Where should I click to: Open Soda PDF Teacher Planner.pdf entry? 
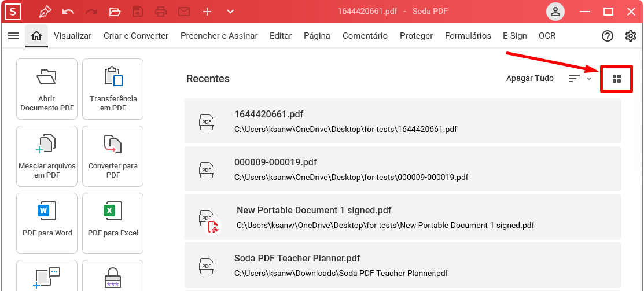[x=403, y=265]
